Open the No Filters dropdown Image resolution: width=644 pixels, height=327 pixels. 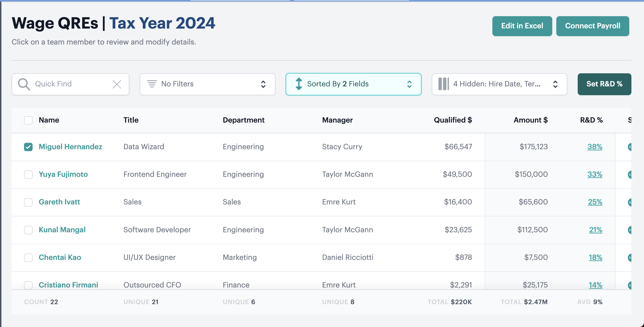[207, 84]
